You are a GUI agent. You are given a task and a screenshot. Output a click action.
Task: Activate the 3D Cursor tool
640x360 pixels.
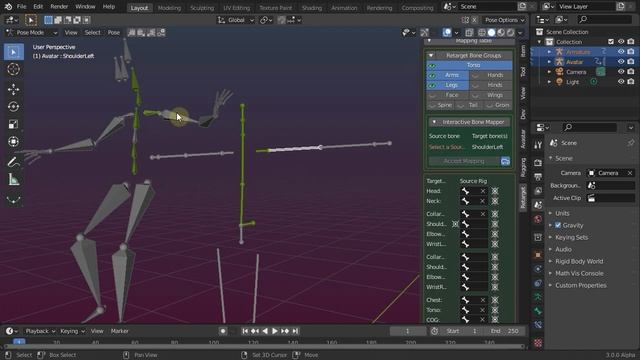coord(13,69)
